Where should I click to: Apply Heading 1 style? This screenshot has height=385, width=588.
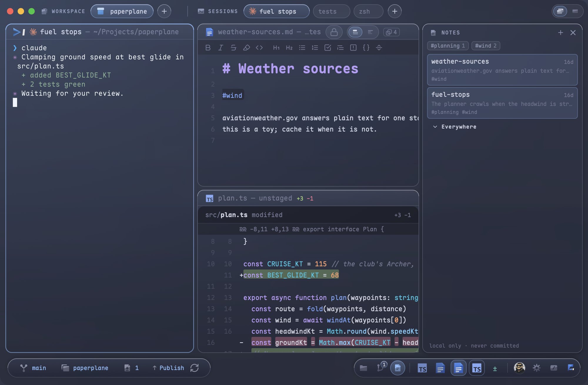[276, 48]
